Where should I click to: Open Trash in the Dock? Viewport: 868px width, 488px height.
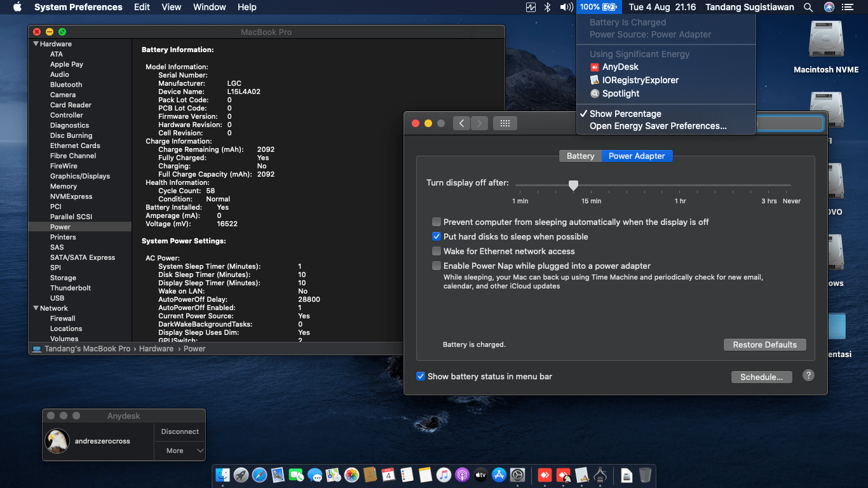(x=645, y=475)
